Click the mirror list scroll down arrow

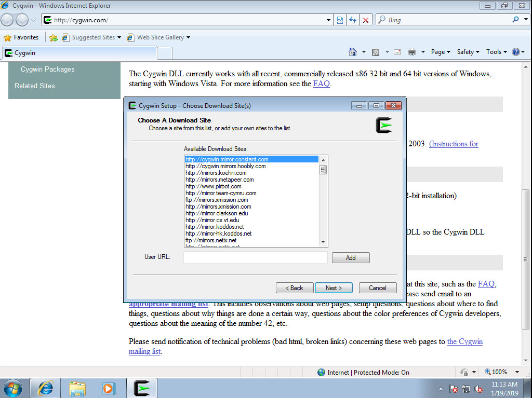[323, 242]
